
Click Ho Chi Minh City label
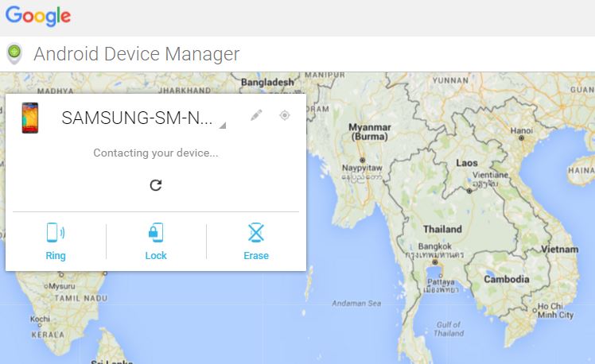tap(555, 311)
